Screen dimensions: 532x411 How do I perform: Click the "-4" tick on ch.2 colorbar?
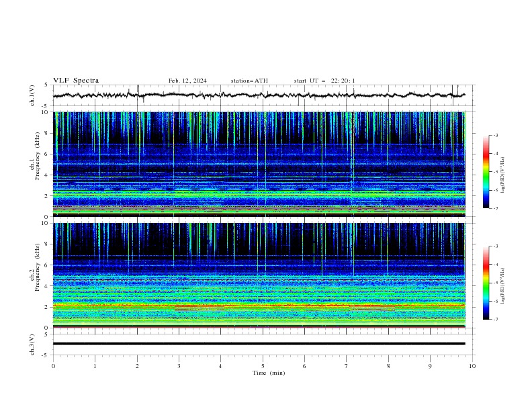(x=495, y=265)
